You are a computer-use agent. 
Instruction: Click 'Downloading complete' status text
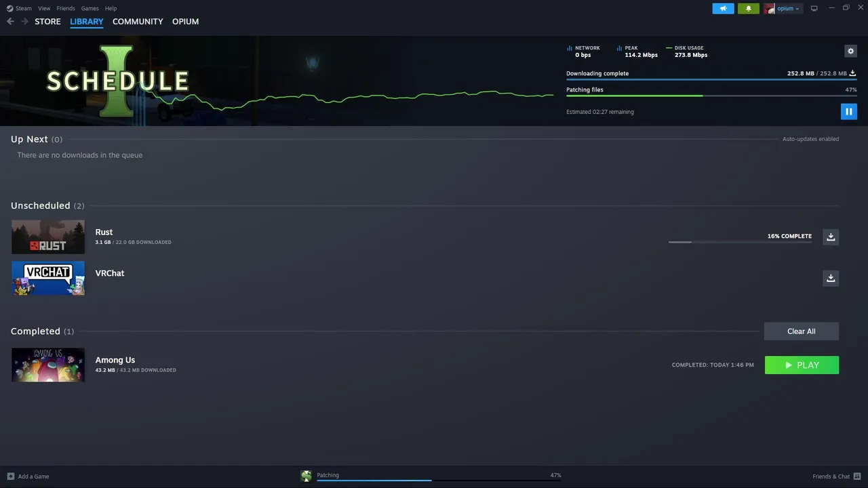coord(597,73)
